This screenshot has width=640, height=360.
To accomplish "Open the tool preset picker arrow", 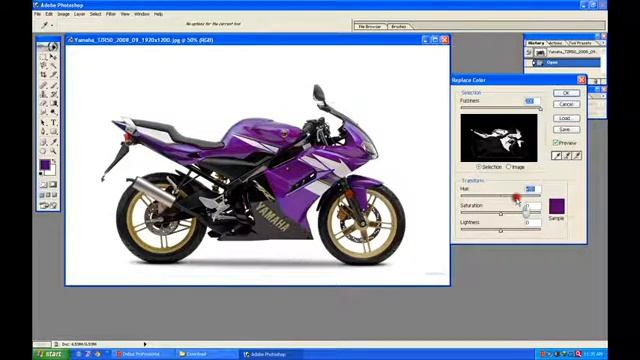I will tap(52, 25).
